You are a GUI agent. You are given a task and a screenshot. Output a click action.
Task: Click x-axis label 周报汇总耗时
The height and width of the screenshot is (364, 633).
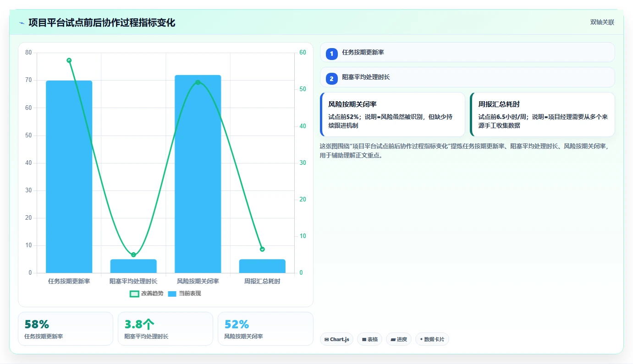click(x=262, y=281)
